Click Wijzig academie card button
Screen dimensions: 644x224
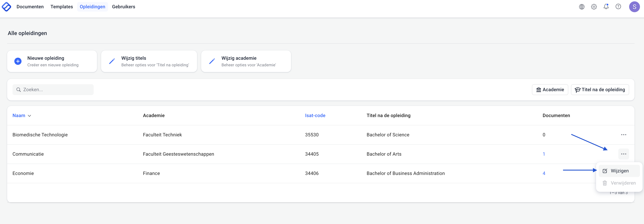[x=246, y=61]
